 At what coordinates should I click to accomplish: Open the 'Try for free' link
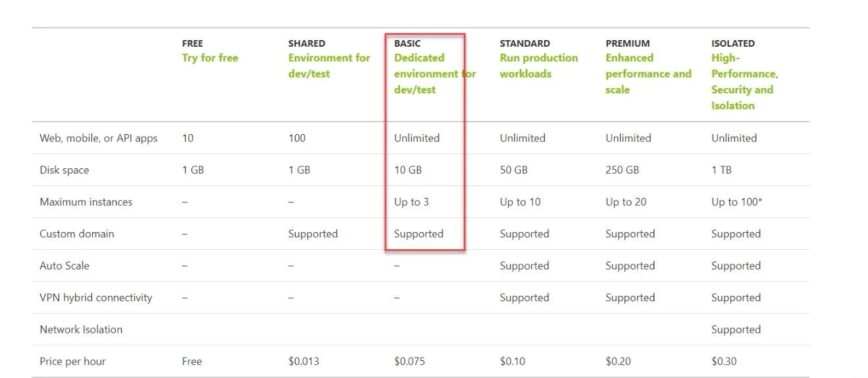210,58
